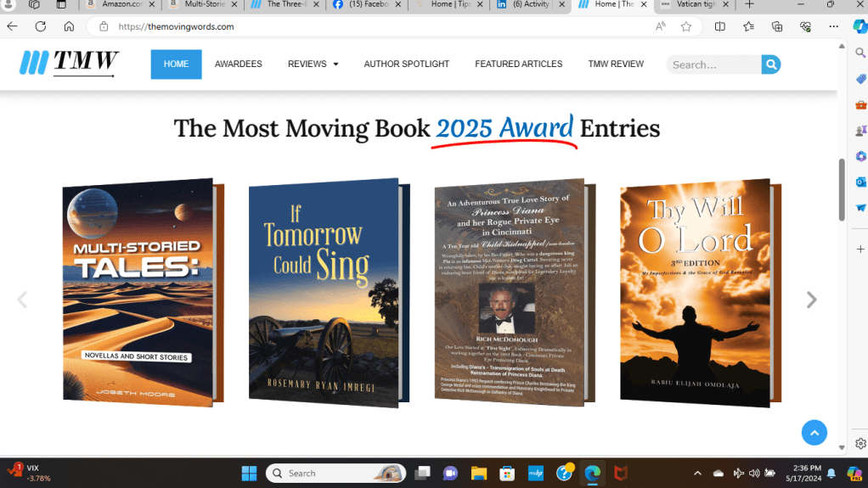Click the scroll-to-top arrow button
The width and height of the screenshot is (868, 488).
(814, 432)
